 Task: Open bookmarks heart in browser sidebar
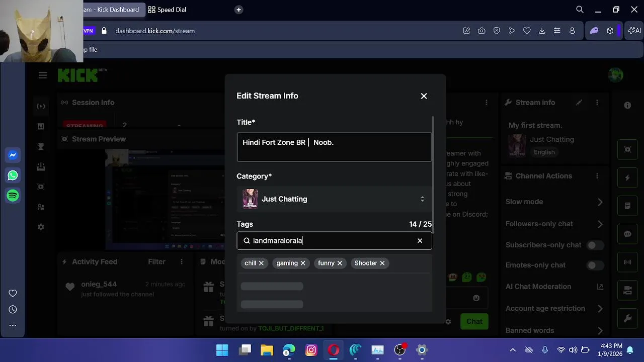pos(13,293)
